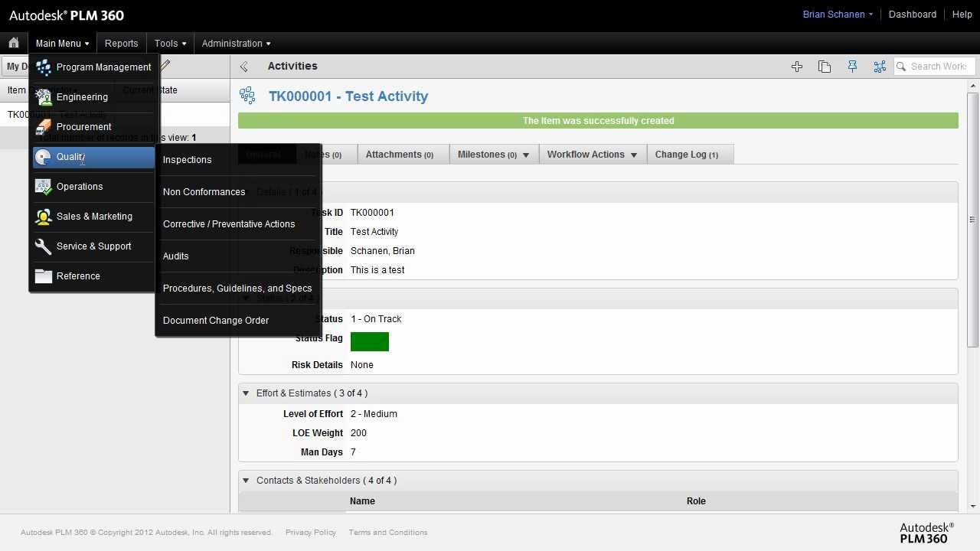
Task: Click the Engineering menu icon
Action: coord(44,97)
